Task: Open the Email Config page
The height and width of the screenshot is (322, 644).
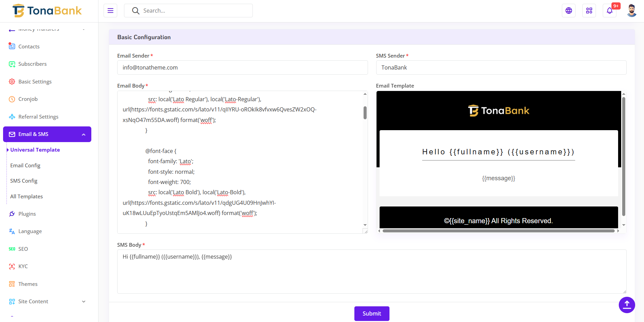Action: (x=25, y=166)
